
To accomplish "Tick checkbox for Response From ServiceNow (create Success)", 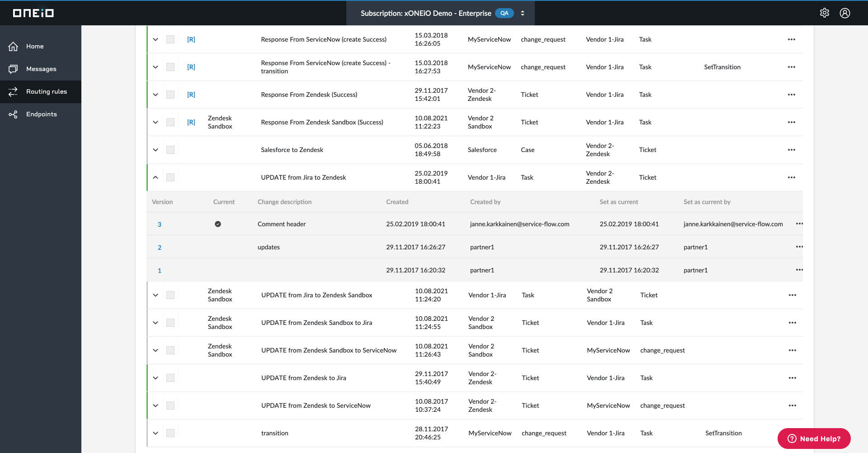I will click(x=170, y=39).
